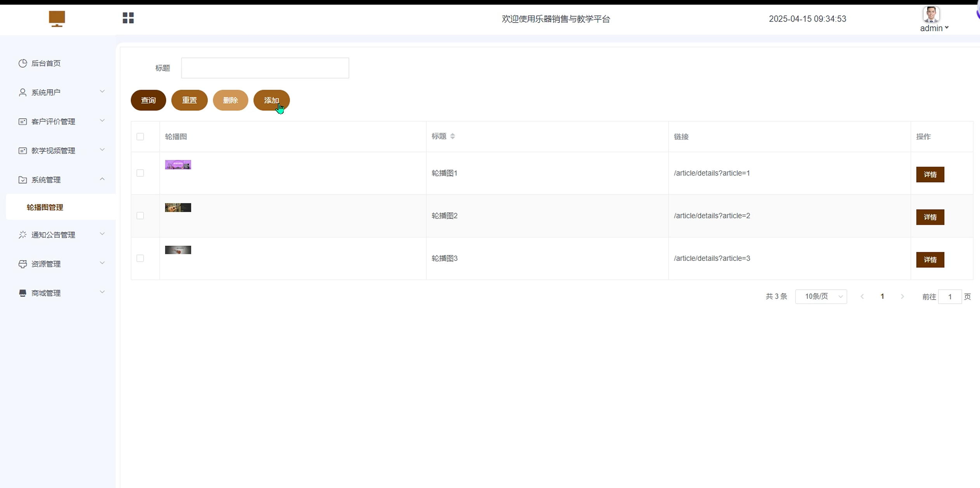Click 详情 for 轮播图2
The image size is (980, 488).
(x=930, y=217)
